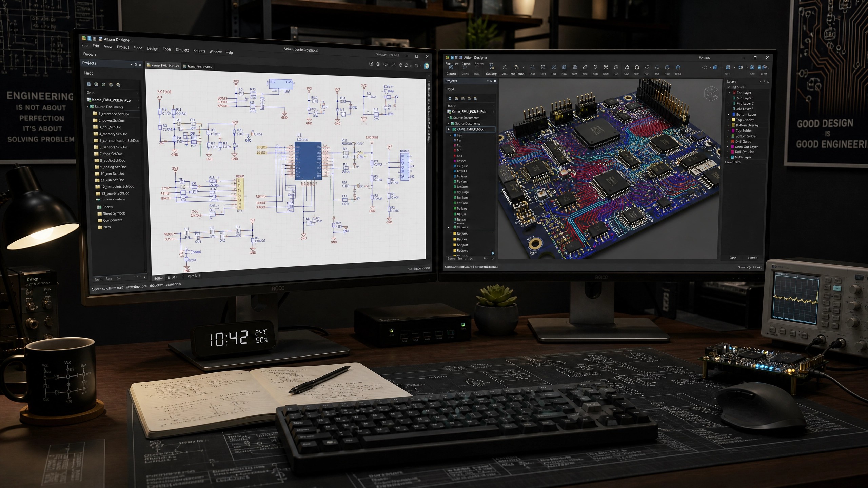Collapse Source Documents in schematic window tree
The height and width of the screenshot is (488, 868).
pos(88,106)
